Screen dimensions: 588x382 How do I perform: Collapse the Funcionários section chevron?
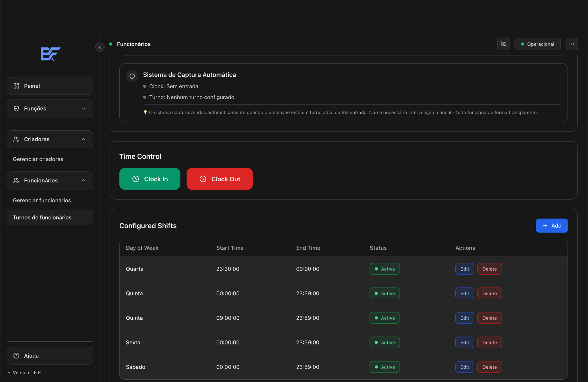84,180
